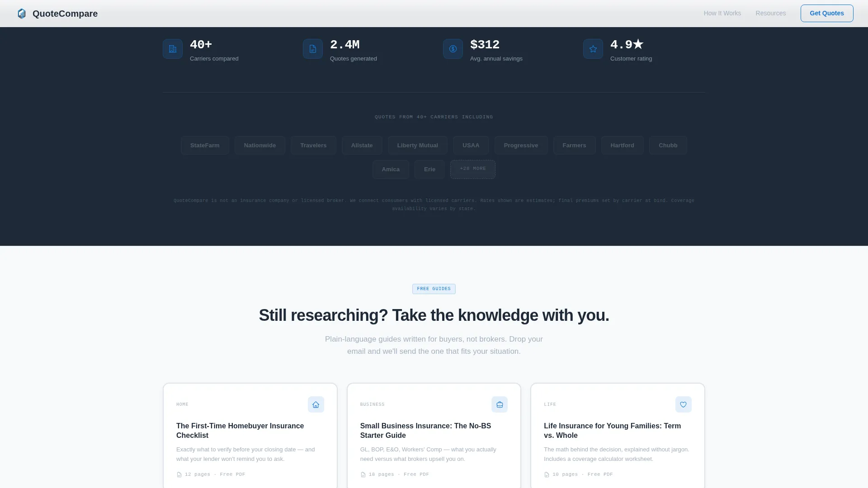This screenshot has width=868, height=488.
Task: Click the '18 pages · Free PDF' text
Action: point(399,474)
